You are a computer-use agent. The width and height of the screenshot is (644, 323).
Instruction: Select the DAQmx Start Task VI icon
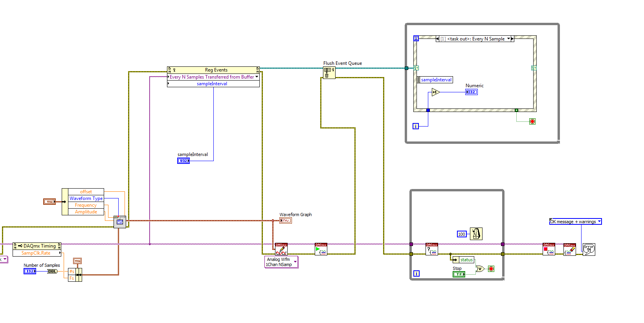[321, 249]
